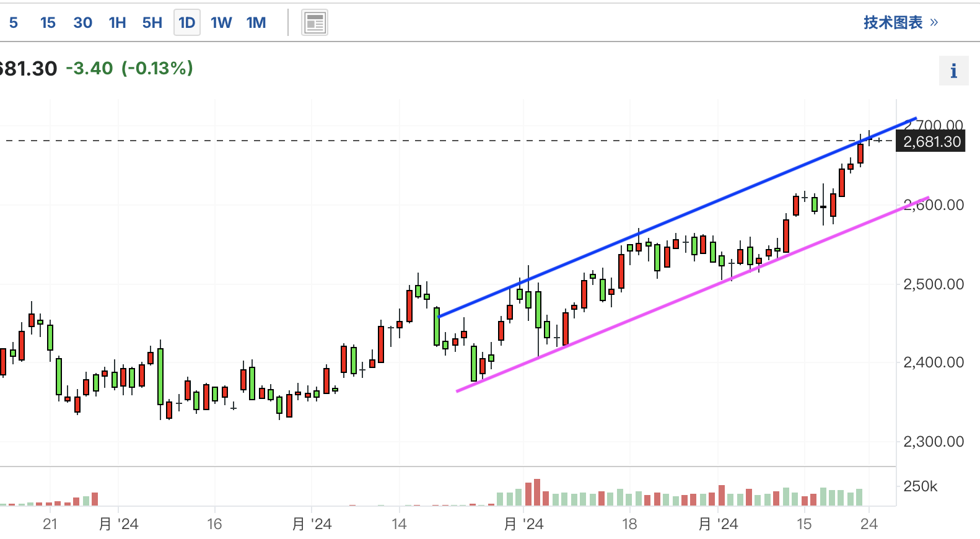
Task: Choose the 5H timeframe
Action: (152, 23)
